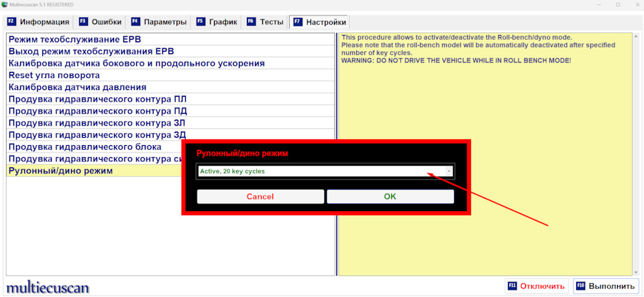Select Калибровка датчика бокового и продольного ускорения
644x297 pixels.
coord(170,63)
